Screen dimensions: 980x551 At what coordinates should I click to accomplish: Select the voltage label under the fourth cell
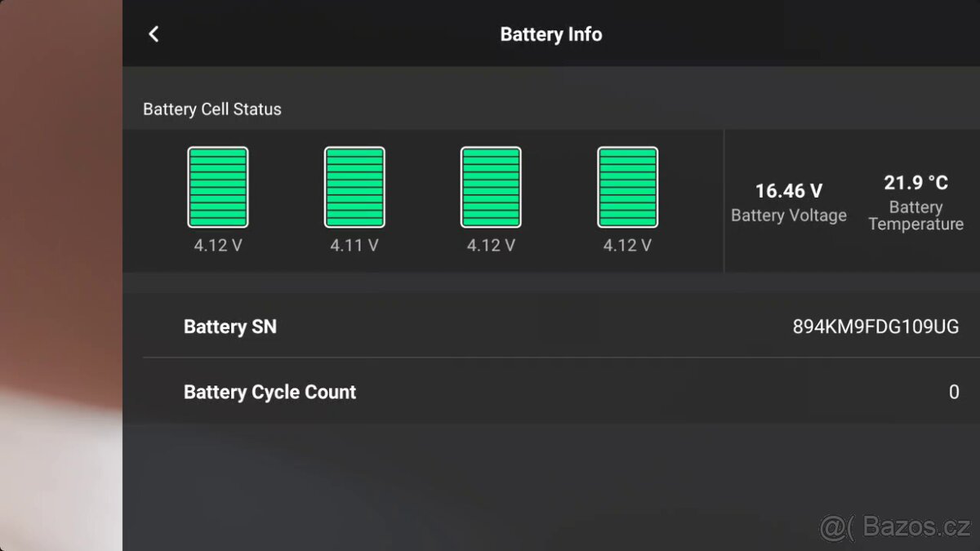(x=627, y=245)
